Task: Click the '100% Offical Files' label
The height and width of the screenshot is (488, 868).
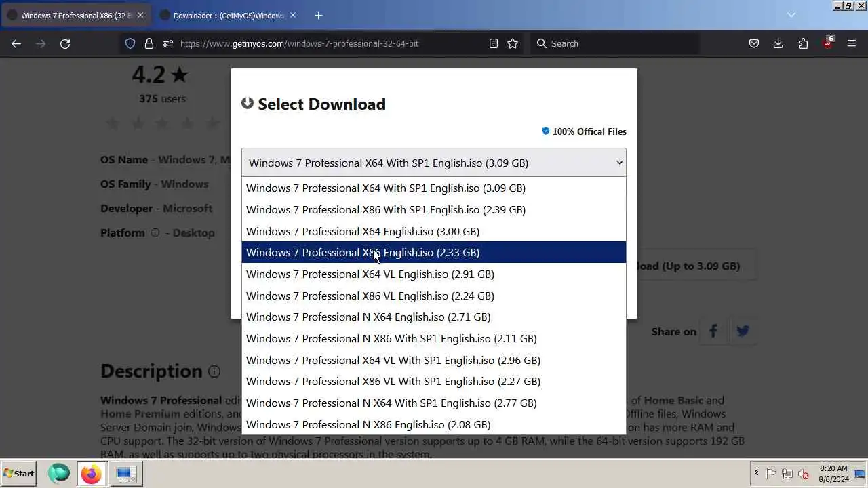Action: [x=584, y=131]
